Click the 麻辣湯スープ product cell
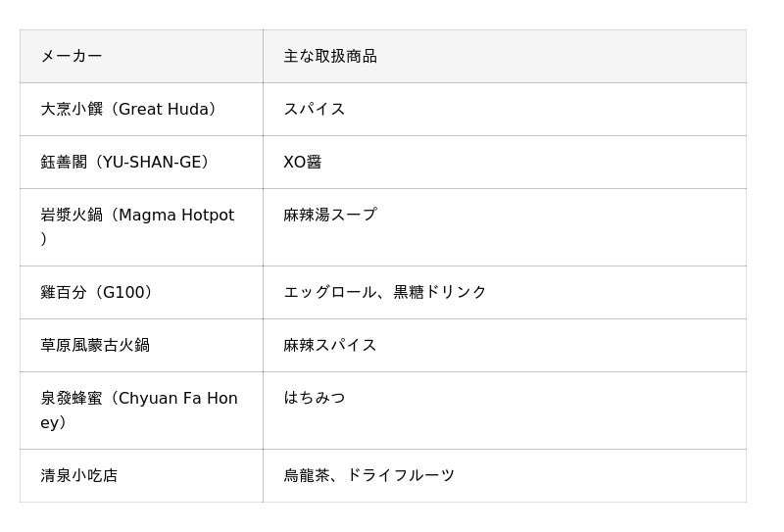 [x=505, y=227]
